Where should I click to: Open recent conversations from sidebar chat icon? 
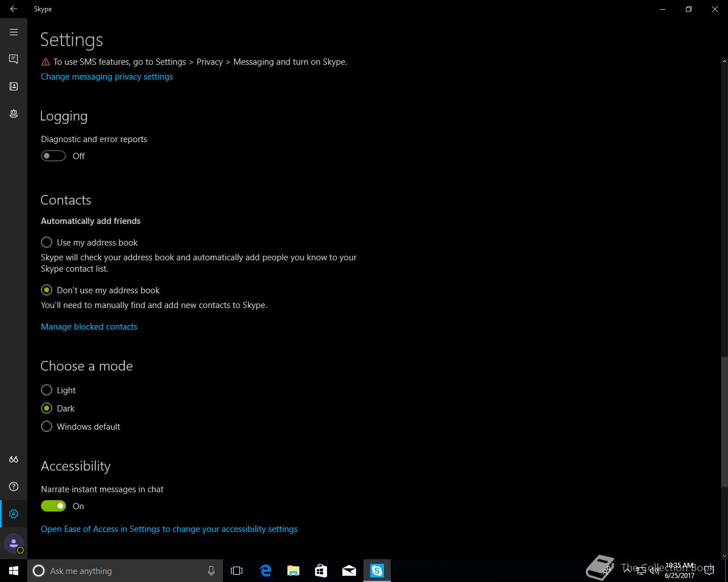coord(14,59)
